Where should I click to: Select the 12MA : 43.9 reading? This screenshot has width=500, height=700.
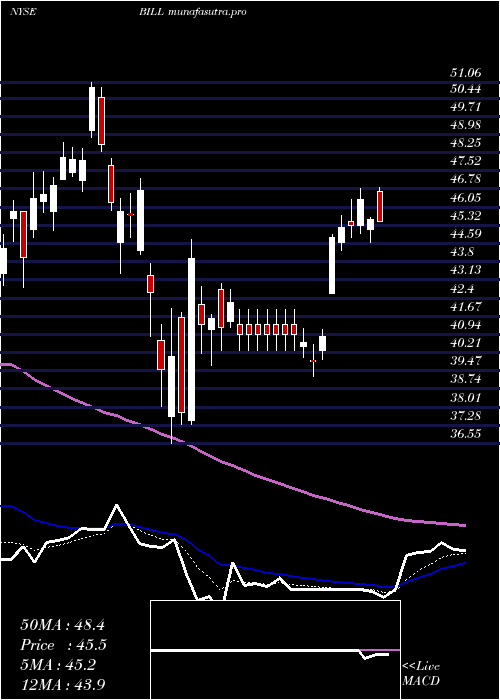(62, 685)
